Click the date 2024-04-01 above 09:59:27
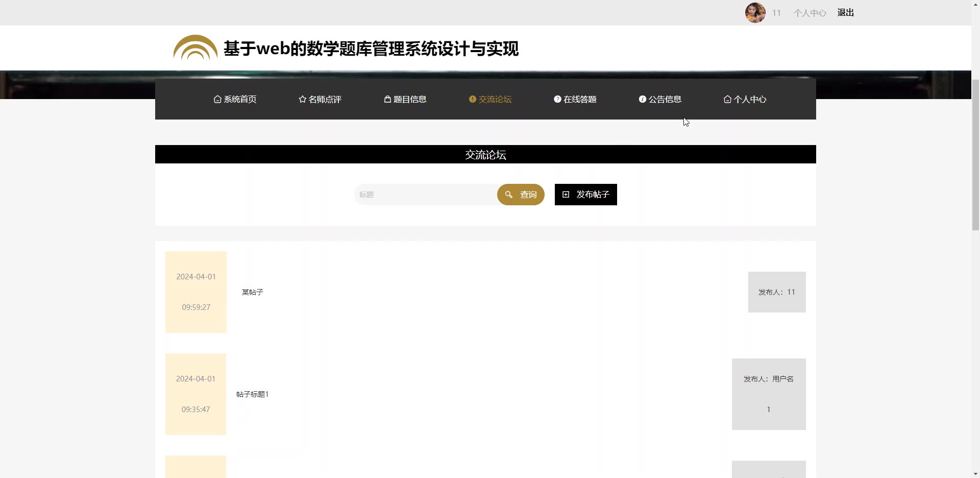The image size is (980, 478). coord(196,277)
